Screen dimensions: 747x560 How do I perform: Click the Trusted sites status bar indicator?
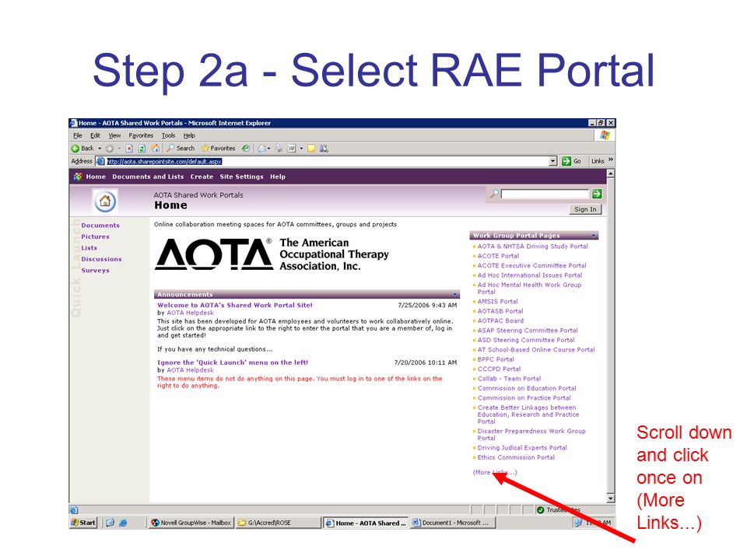[x=559, y=509]
